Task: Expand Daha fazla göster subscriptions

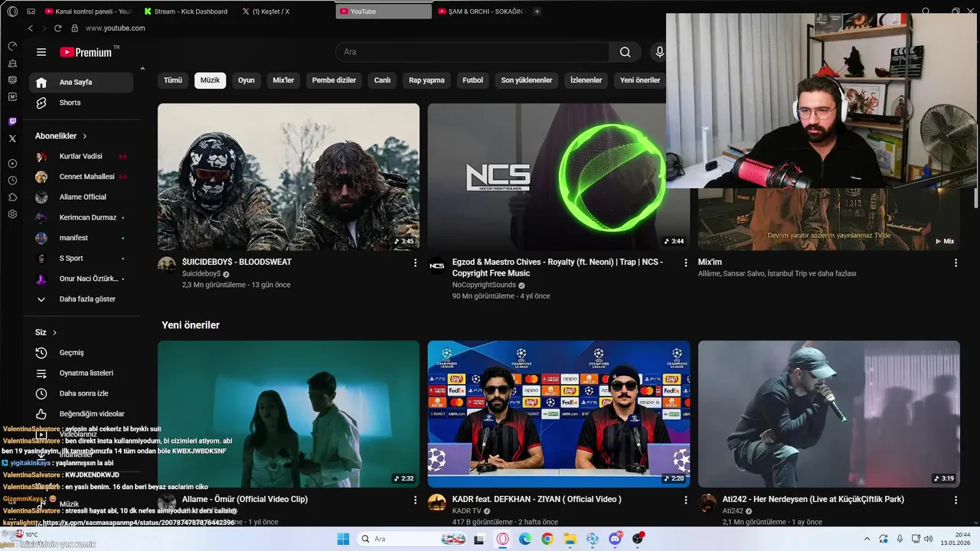Action: tap(81, 299)
